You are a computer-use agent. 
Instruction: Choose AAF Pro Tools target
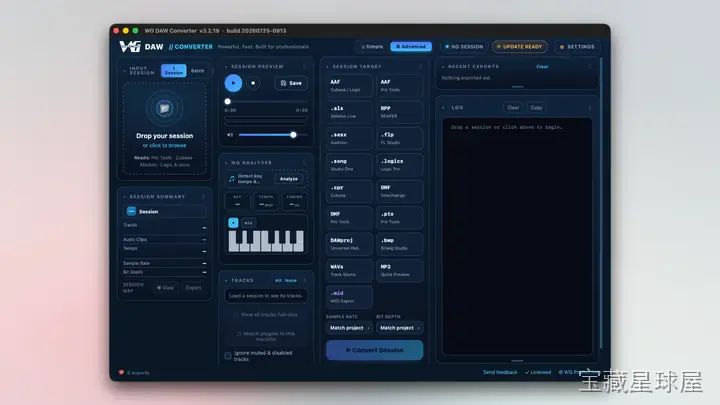click(x=399, y=85)
